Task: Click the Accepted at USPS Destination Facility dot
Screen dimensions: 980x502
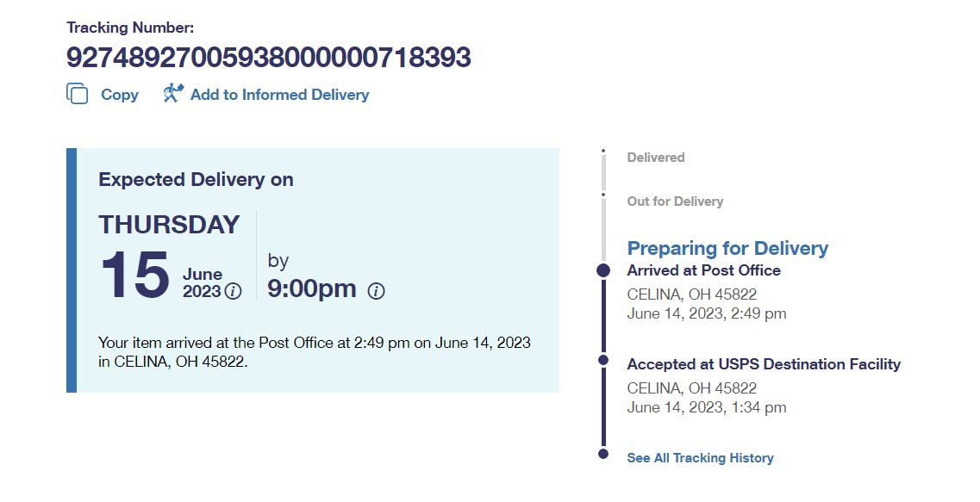Action: click(603, 360)
